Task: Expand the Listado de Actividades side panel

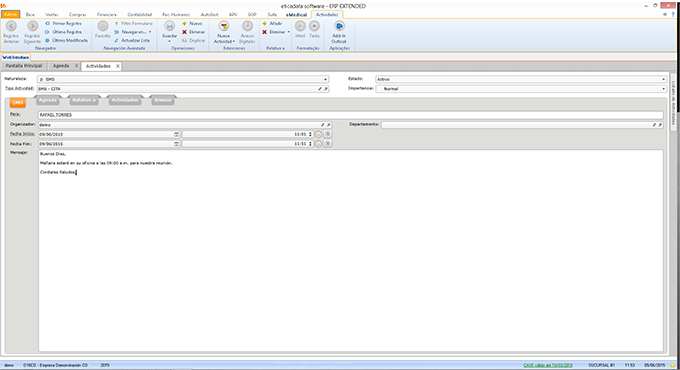Action: (x=673, y=102)
